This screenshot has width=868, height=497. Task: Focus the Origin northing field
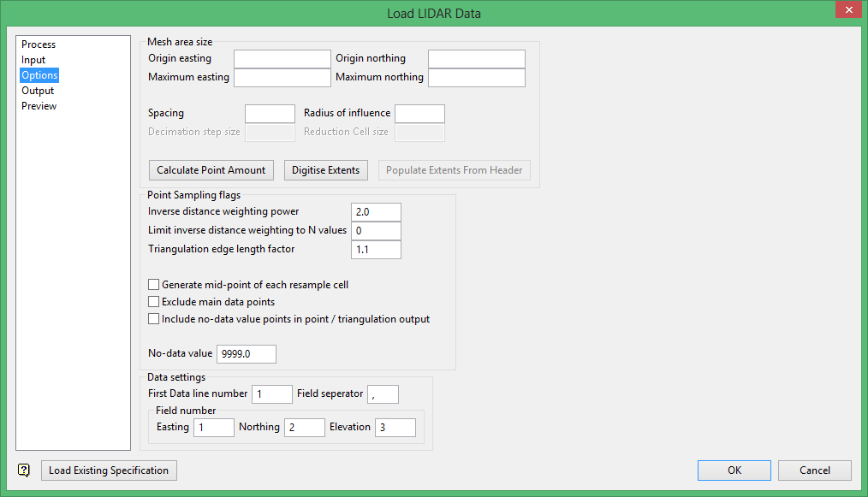477,59
